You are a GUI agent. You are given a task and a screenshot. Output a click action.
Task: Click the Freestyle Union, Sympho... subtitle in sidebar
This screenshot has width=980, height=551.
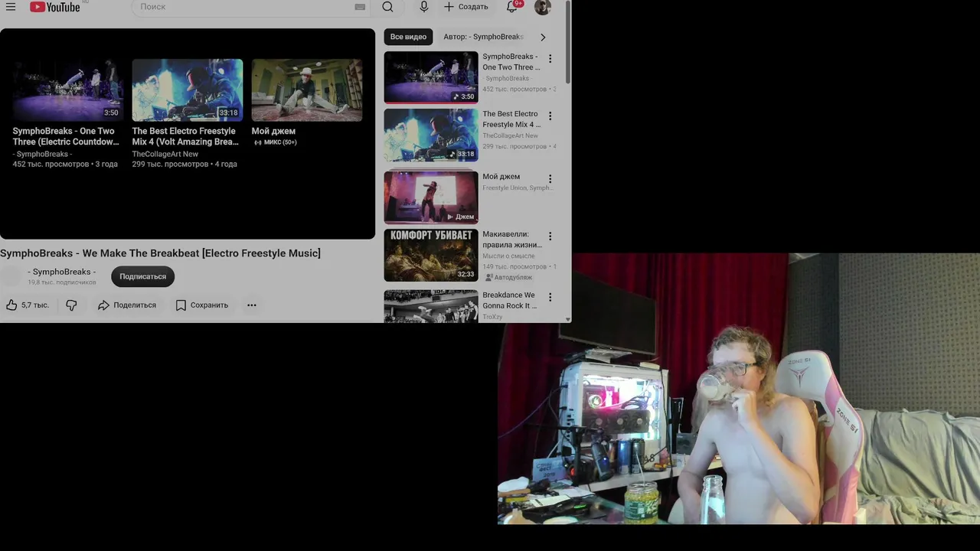(518, 187)
